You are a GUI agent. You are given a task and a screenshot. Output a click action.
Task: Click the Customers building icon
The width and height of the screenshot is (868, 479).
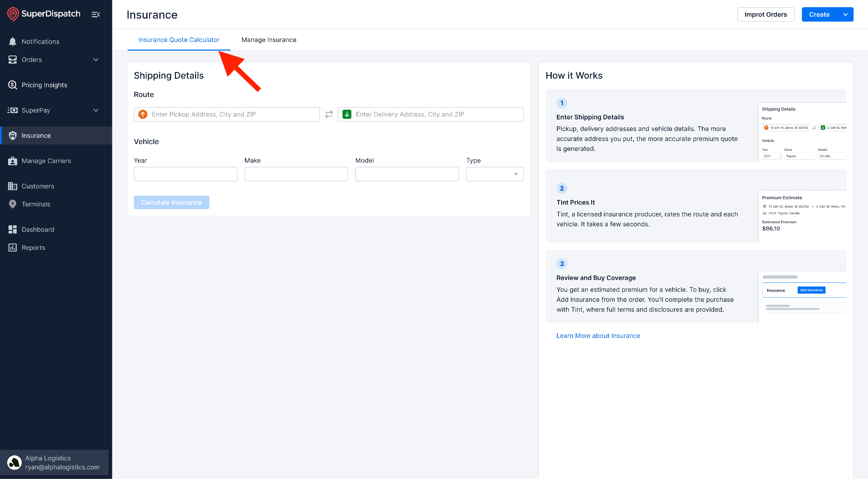13,186
